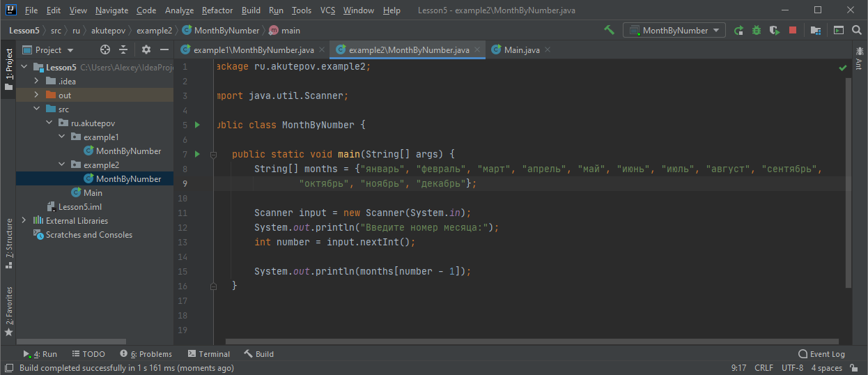Select Lesson5.iml file in tree
Image resolution: width=868 pixels, height=375 pixels.
(x=75, y=207)
